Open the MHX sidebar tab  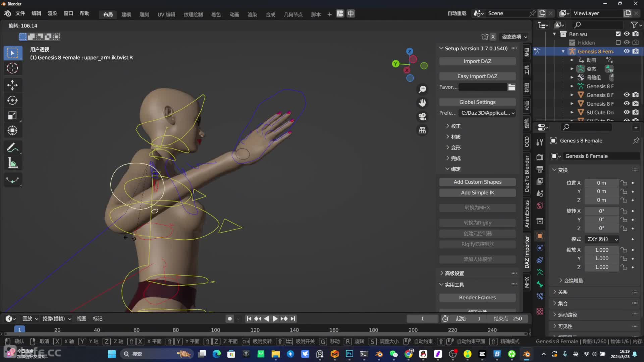527,282
